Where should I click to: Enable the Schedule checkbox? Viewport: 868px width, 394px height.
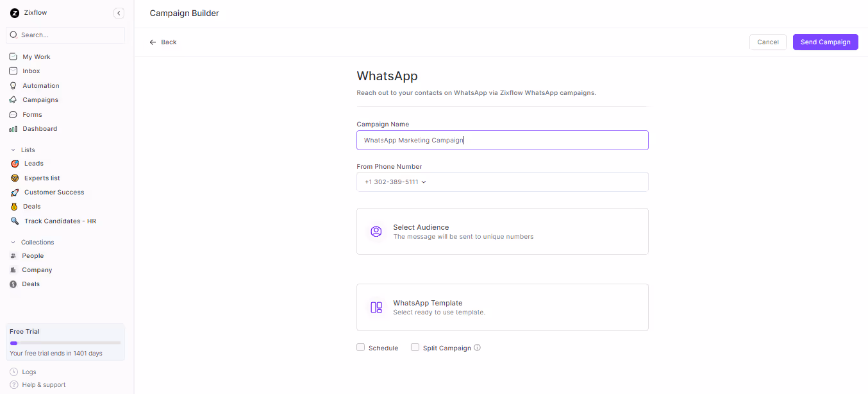[360, 347]
